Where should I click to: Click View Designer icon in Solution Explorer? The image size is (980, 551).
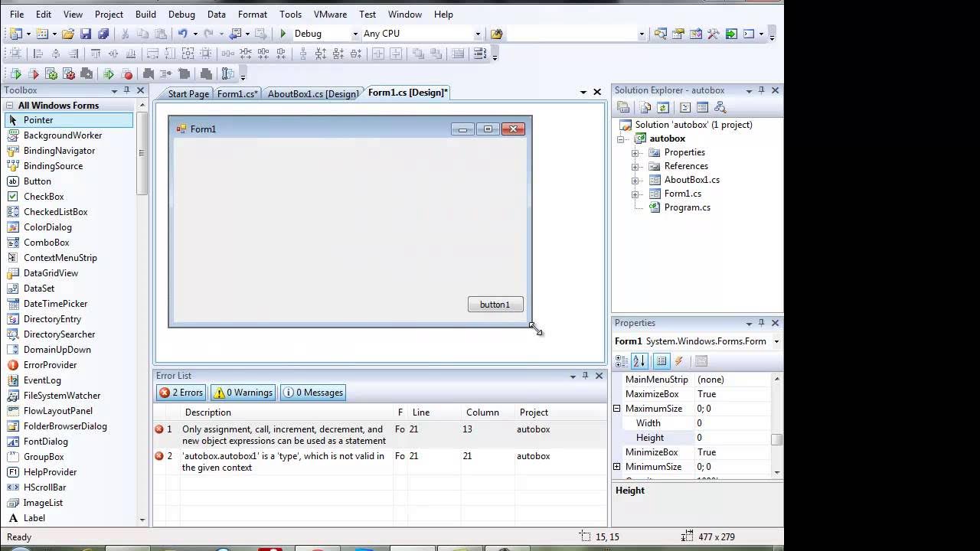click(x=702, y=108)
